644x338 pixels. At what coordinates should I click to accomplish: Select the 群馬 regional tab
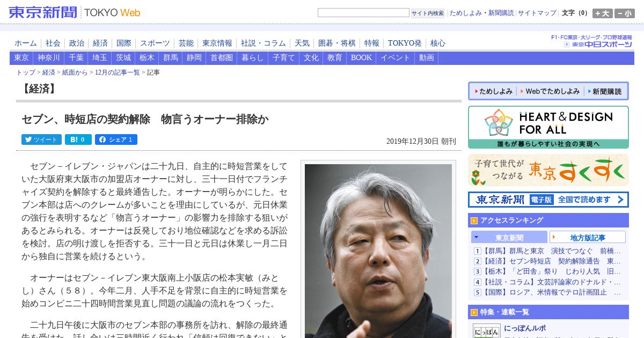point(171,58)
